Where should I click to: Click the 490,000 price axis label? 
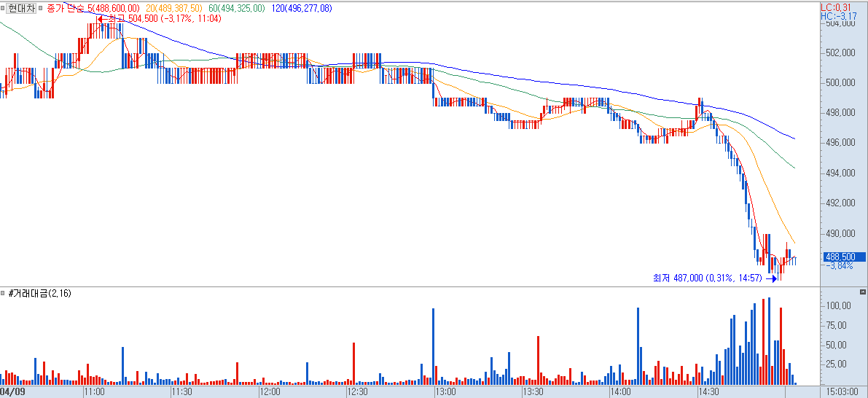click(841, 233)
